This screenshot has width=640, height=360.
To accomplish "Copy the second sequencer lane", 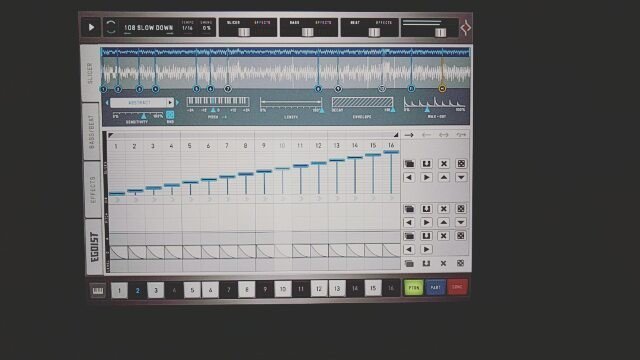I will (409, 209).
